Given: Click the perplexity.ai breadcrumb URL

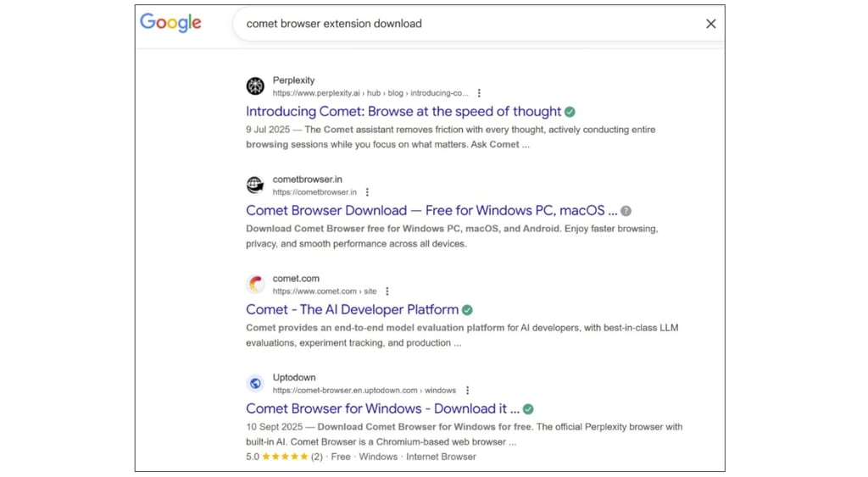Looking at the screenshot, I should pos(370,93).
